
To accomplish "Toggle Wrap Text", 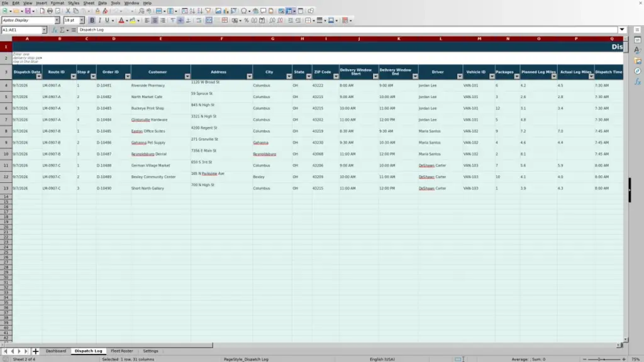I will point(199,20).
